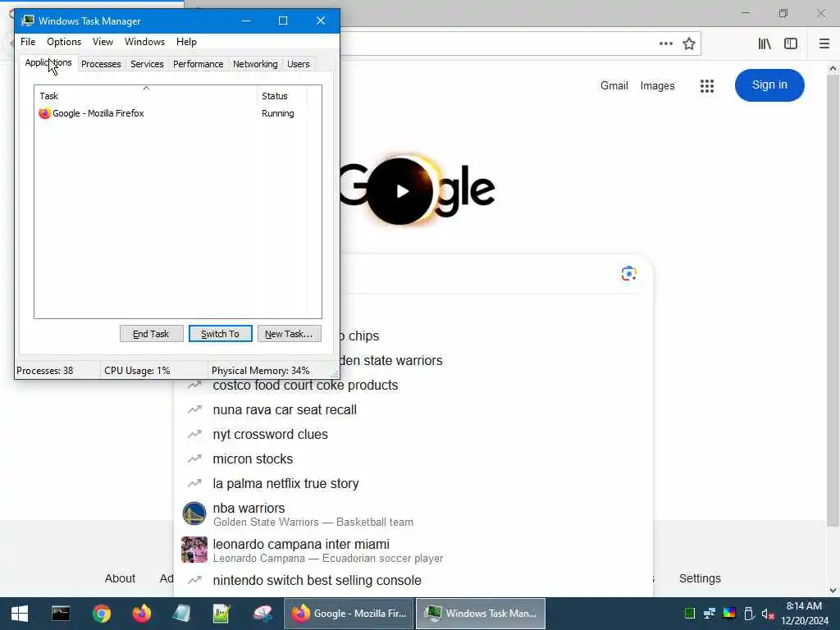Launch Google Chrome from the taskbar
Viewport: 840px width, 630px height.
pyautogui.click(x=101, y=614)
